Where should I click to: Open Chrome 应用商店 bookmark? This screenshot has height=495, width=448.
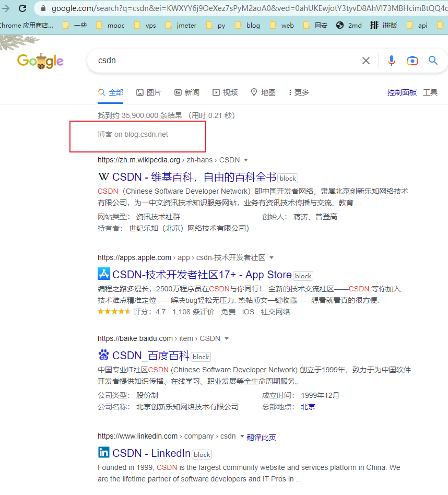point(26,25)
